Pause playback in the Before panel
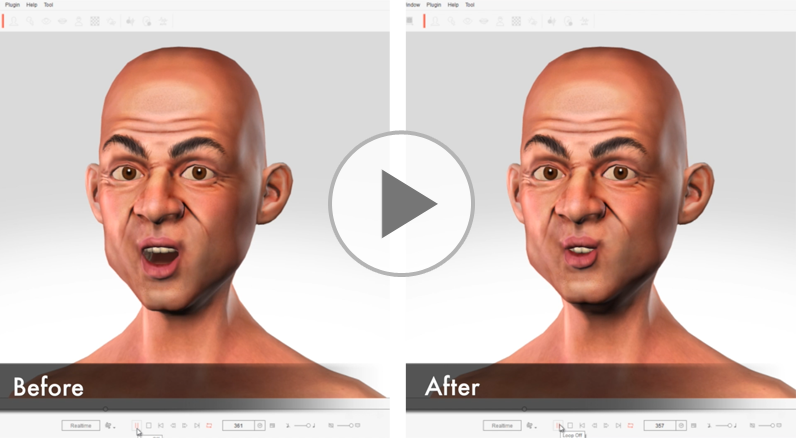This screenshot has height=438, width=796. pos(137,425)
